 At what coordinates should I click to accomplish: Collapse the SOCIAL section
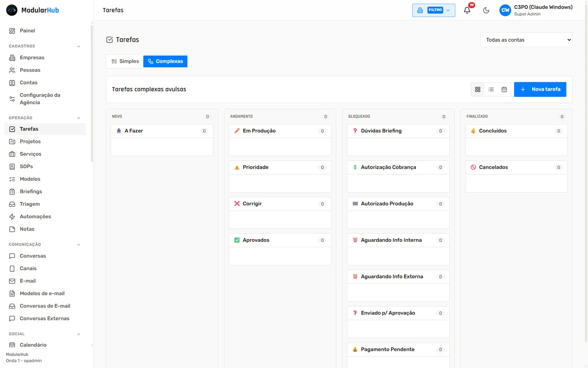[x=79, y=334]
